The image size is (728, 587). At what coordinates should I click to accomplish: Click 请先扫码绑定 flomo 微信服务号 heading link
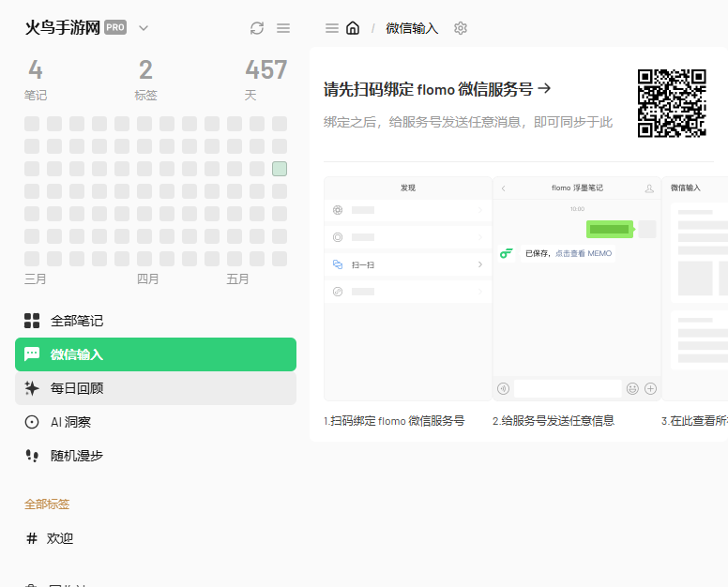[x=437, y=89]
